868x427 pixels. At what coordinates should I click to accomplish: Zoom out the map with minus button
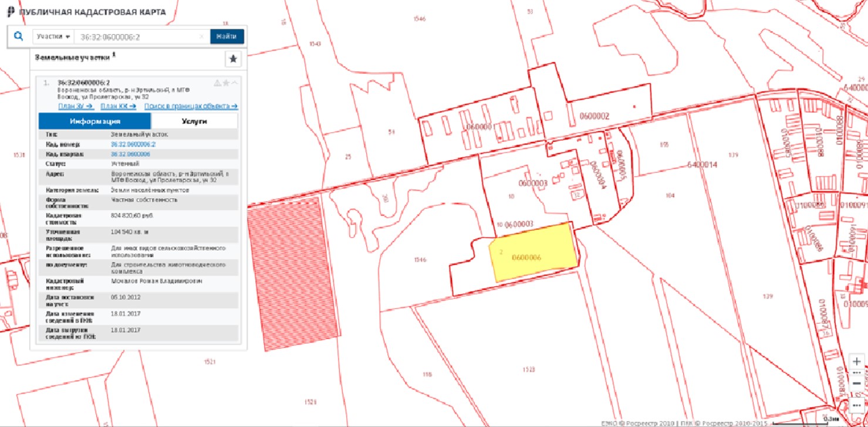point(856,383)
